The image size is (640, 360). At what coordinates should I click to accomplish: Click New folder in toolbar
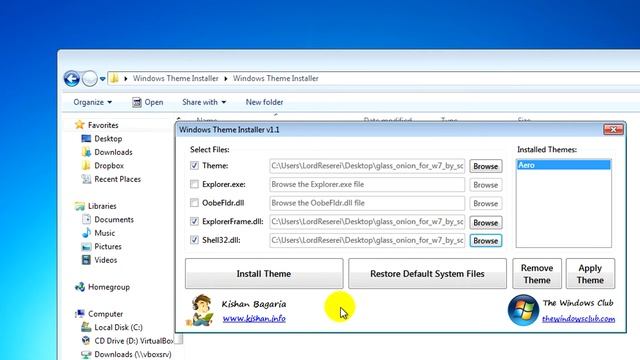click(264, 102)
